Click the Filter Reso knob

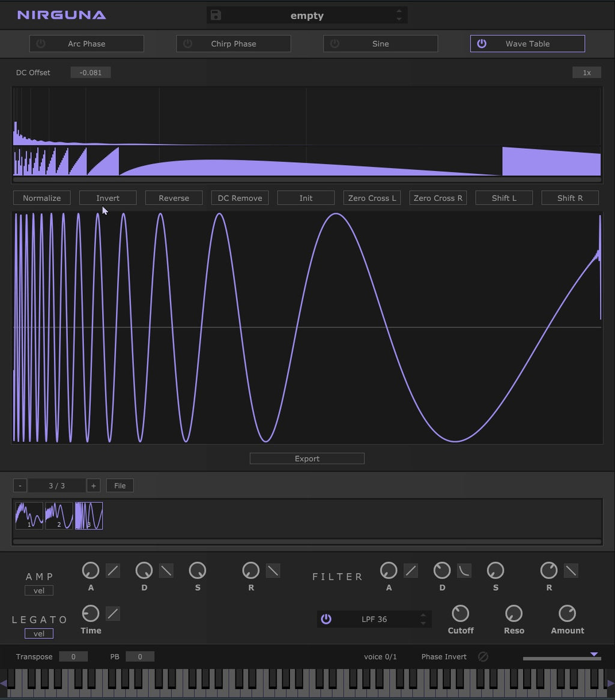pyautogui.click(x=514, y=614)
